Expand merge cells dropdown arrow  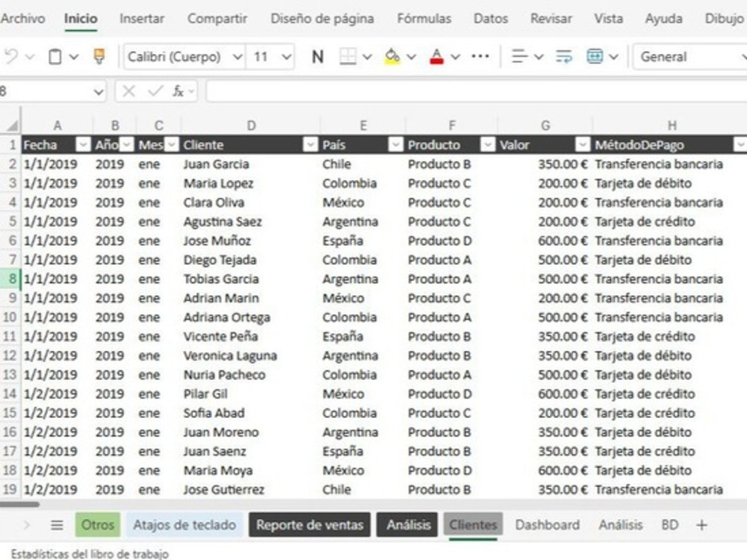pos(613,57)
